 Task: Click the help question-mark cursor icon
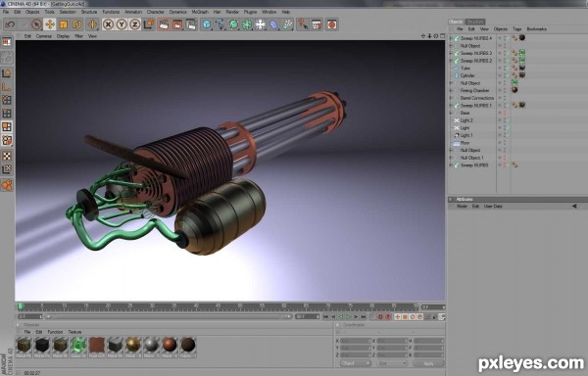tap(302, 24)
